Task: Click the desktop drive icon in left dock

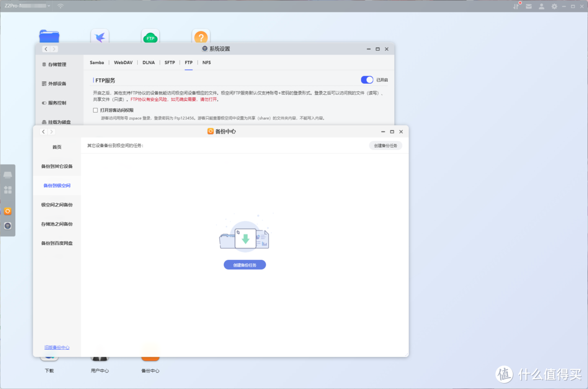Action: [x=8, y=175]
